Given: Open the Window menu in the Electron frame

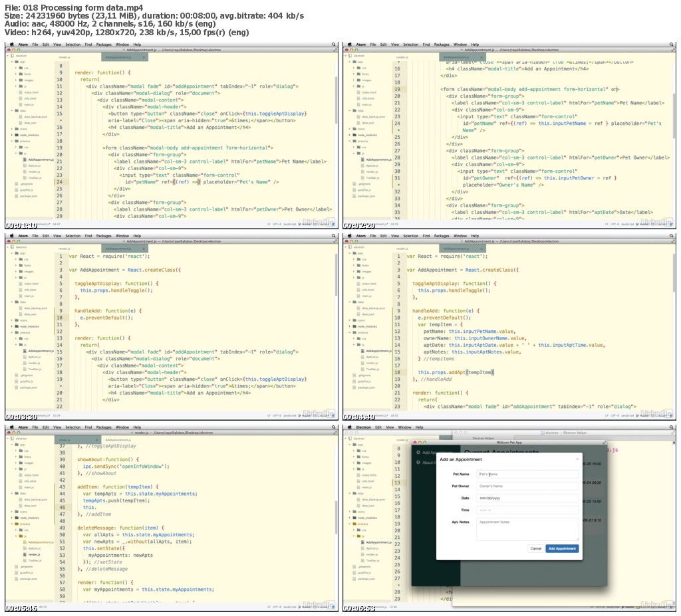Looking at the screenshot, I should (404, 427).
